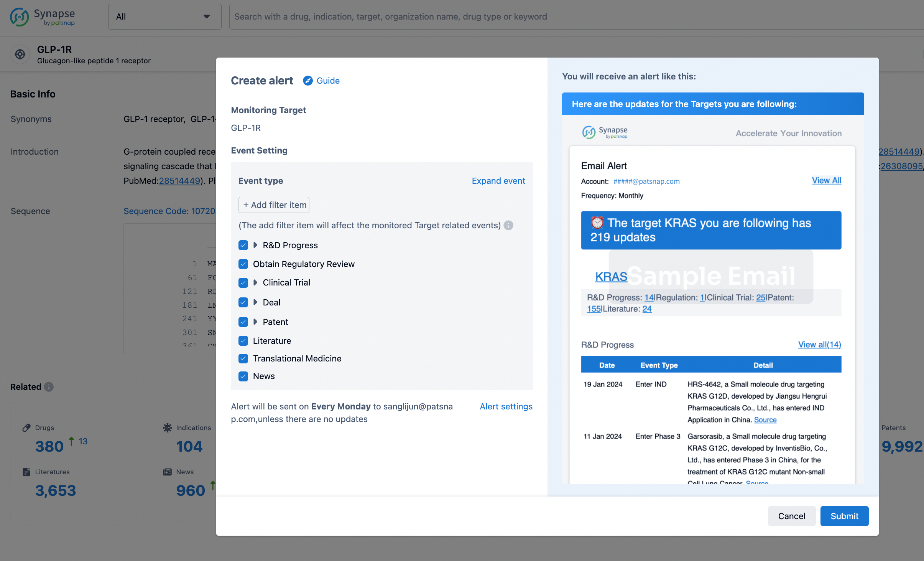The height and width of the screenshot is (561, 924).
Task: Uncheck the Literature checkbox
Action: 243,341
